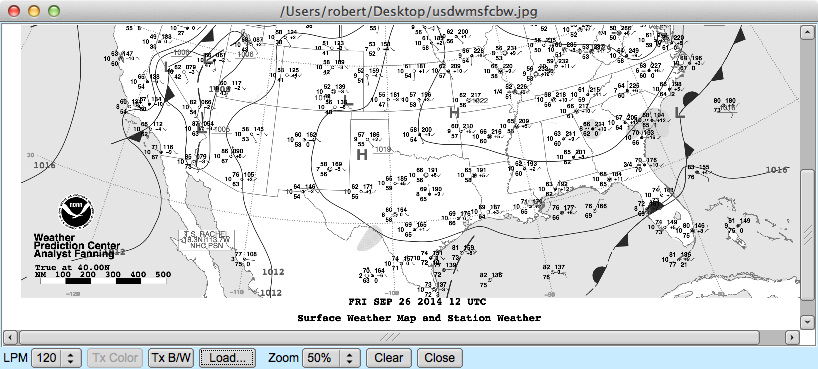Click the horizontal scrollbar thumb

pos(389,337)
